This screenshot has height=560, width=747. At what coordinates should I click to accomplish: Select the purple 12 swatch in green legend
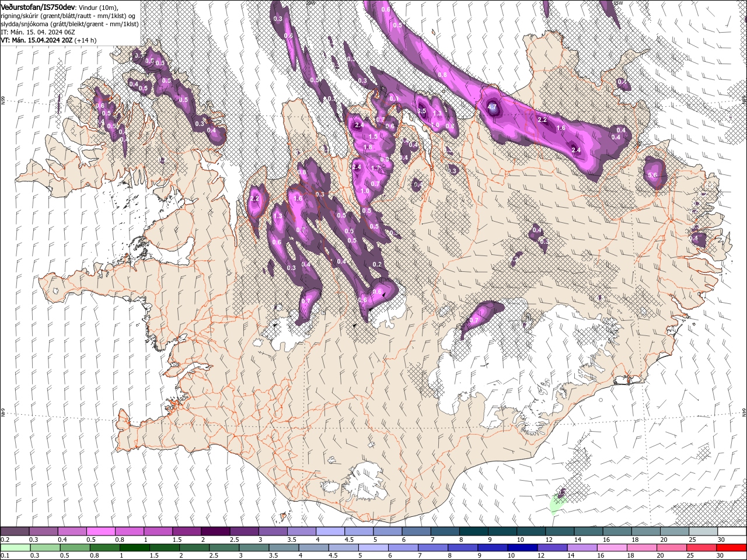click(551, 548)
